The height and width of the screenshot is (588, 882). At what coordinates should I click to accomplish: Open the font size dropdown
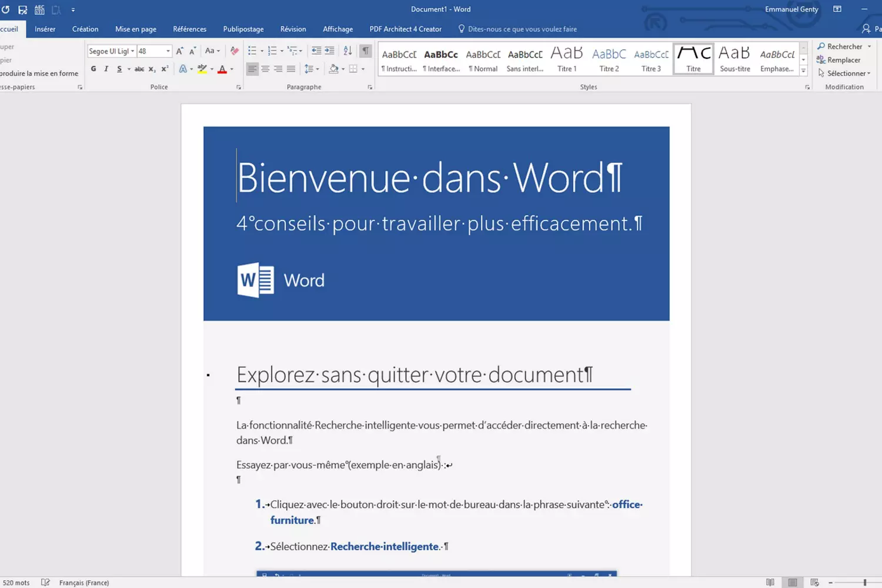pos(167,51)
